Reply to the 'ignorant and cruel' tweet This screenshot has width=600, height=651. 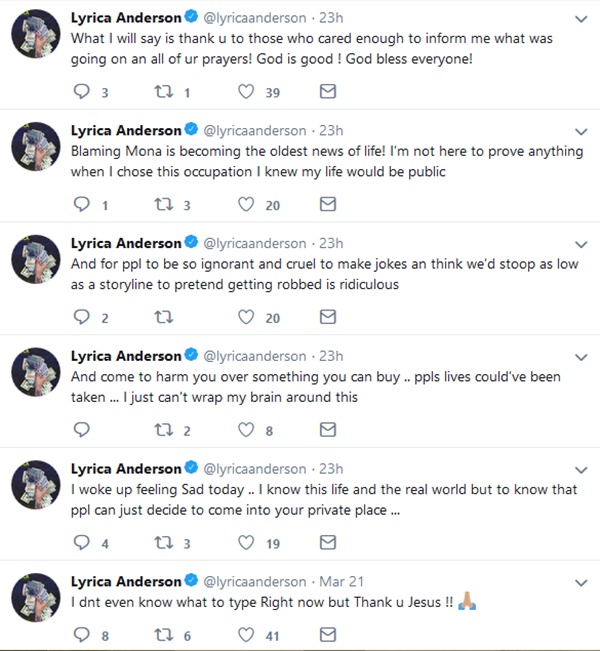81,317
